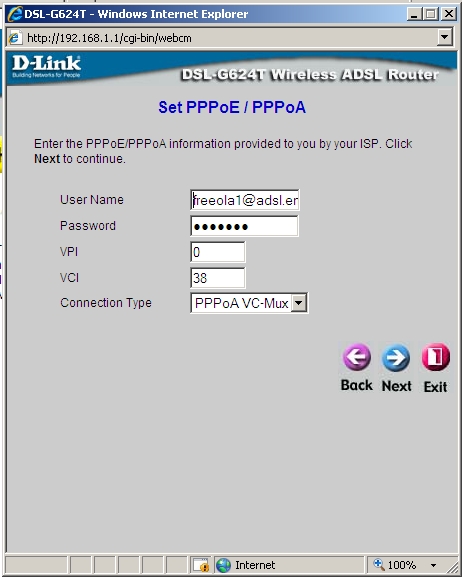
Task: Click the privacy report icon in status bar
Action: [201, 565]
